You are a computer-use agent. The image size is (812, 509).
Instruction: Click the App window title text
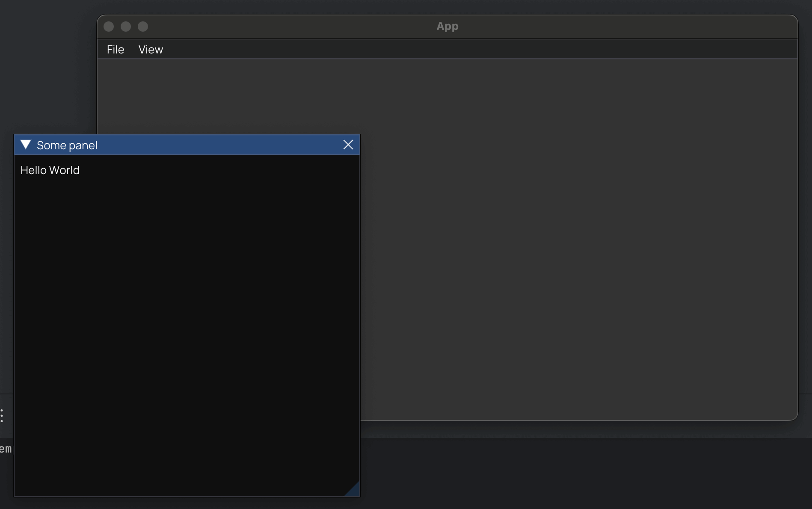click(x=447, y=27)
